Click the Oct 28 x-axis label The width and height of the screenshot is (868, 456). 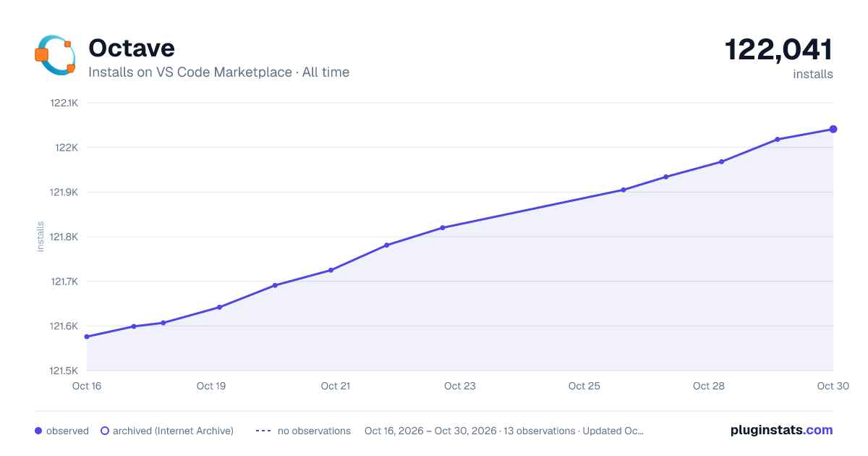pyautogui.click(x=709, y=386)
